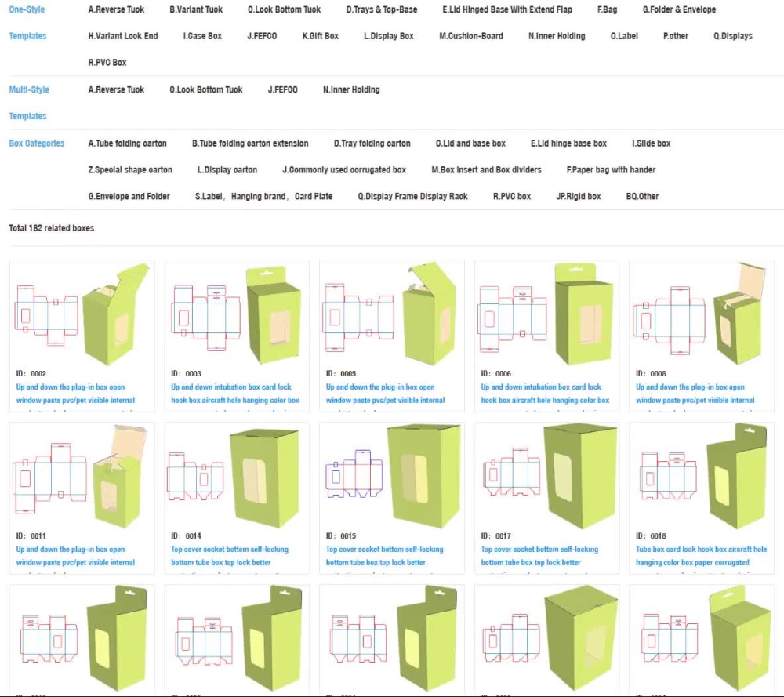Select N.Inner Holding under Multi-Style
784x697 pixels.
click(x=350, y=89)
